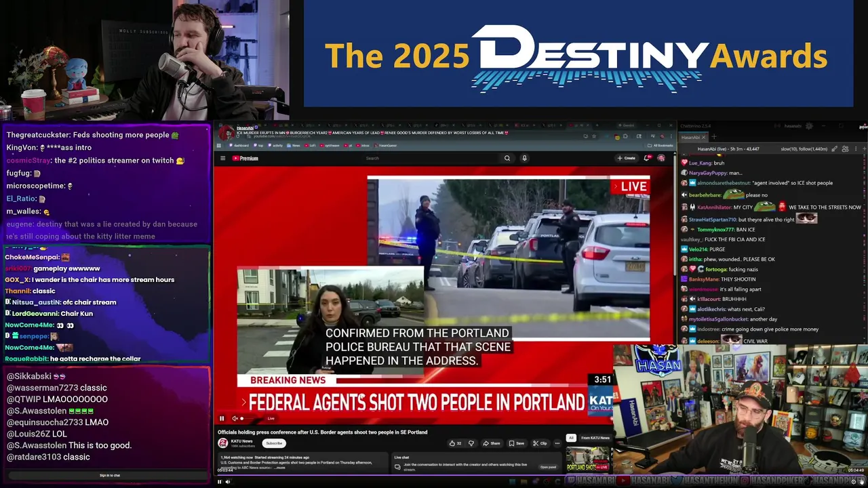The height and width of the screenshot is (488, 868).
Task: Click the outer stream purple progress bar
Action: pyautogui.click(x=540, y=476)
